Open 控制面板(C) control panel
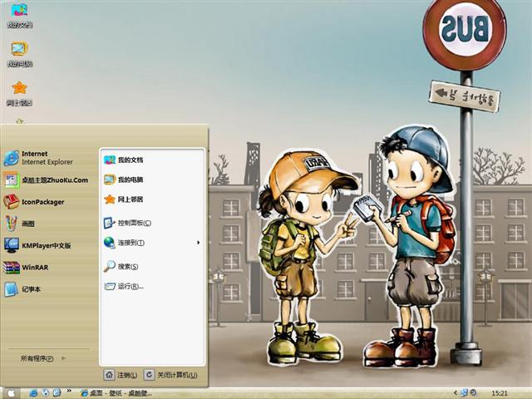This screenshot has width=532, height=399. click(x=127, y=223)
